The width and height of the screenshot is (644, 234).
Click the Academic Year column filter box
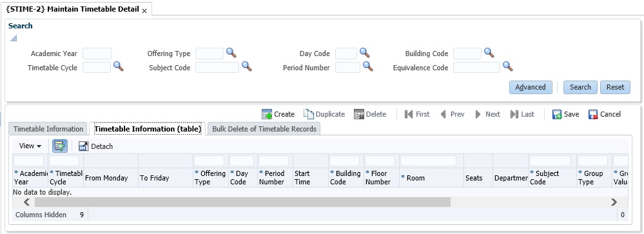[x=29, y=161]
